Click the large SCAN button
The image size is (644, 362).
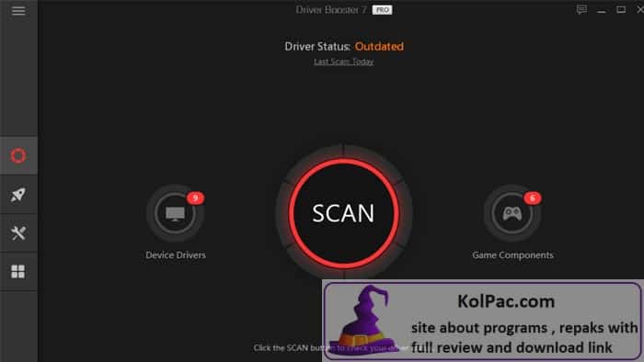(343, 213)
